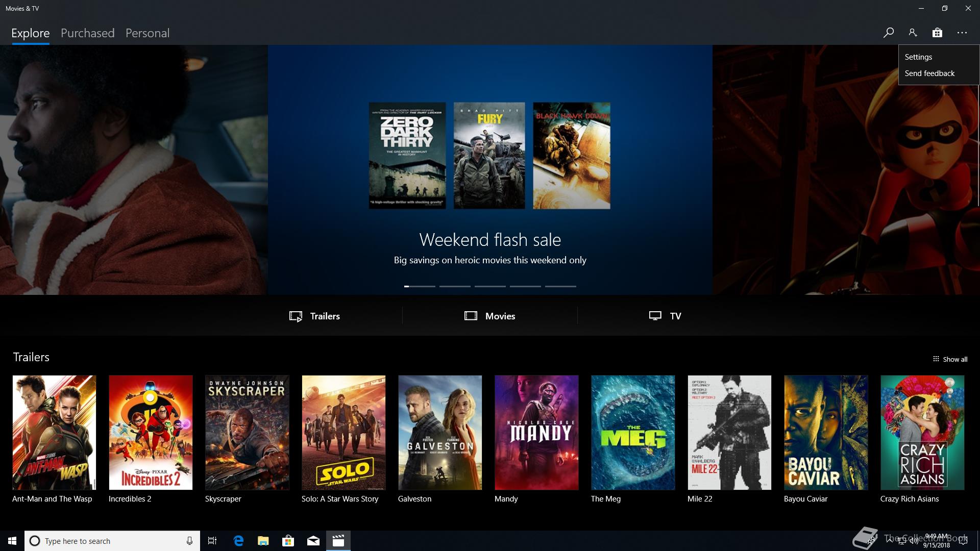This screenshot has width=980, height=551.
Task: Open the Black Hawk Down poster
Action: coord(572,156)
